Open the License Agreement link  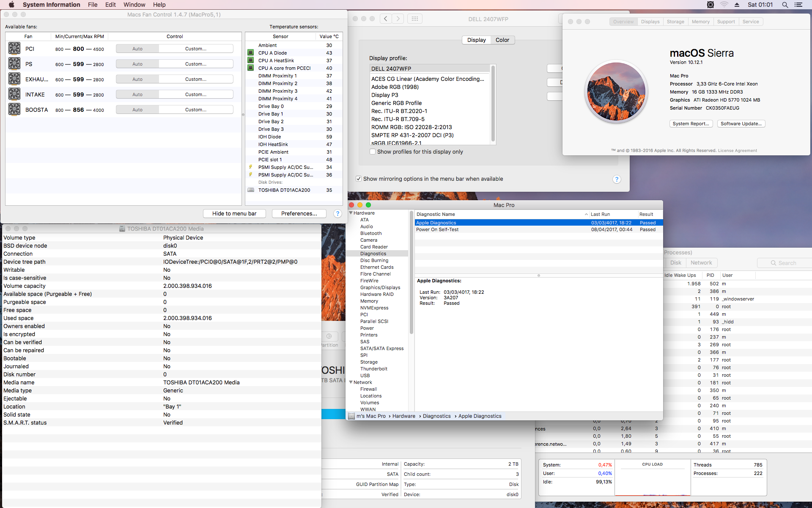pyautogui.click(x=738, y=150)
